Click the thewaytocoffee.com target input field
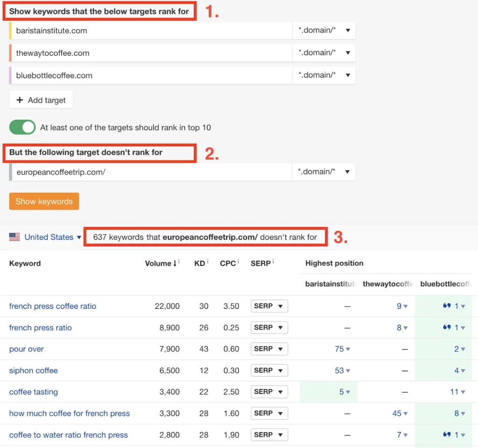 click(x=151, y=53)
